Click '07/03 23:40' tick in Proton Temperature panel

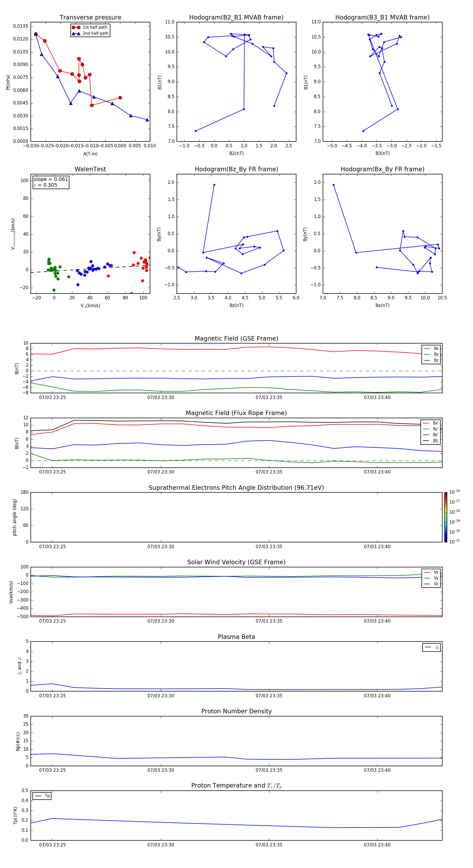377,845
